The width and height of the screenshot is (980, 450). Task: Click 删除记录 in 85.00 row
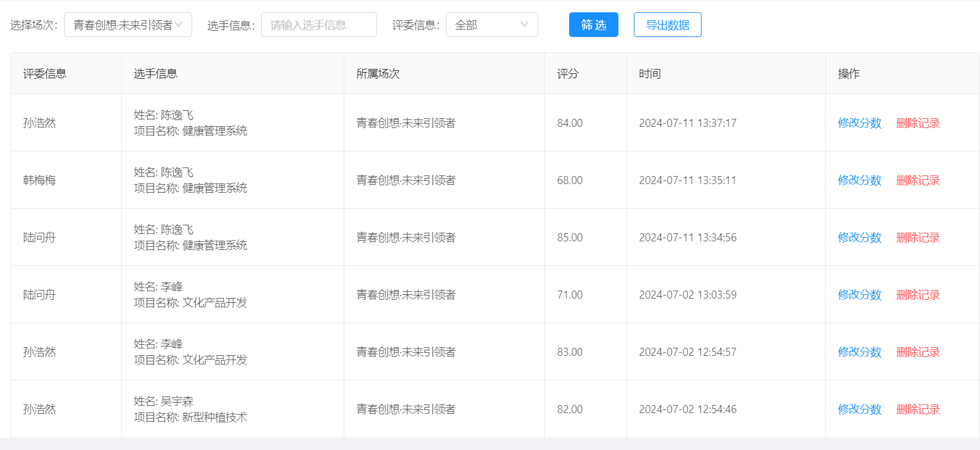coord(918,238)
